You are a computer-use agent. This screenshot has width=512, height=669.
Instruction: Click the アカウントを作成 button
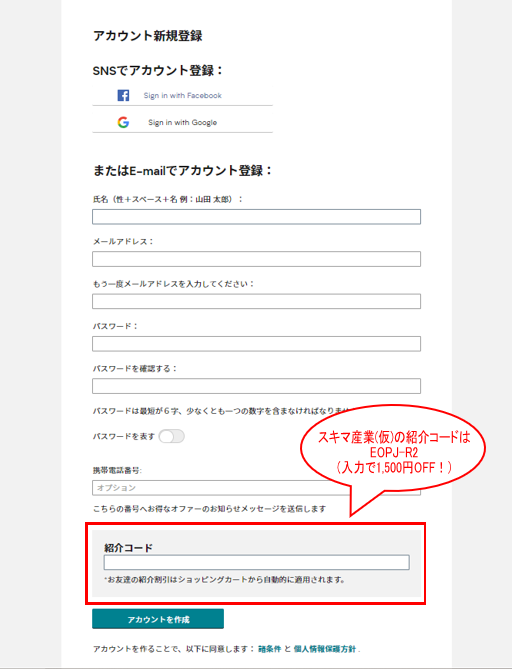pyautogui.click(x=158, y=619)
